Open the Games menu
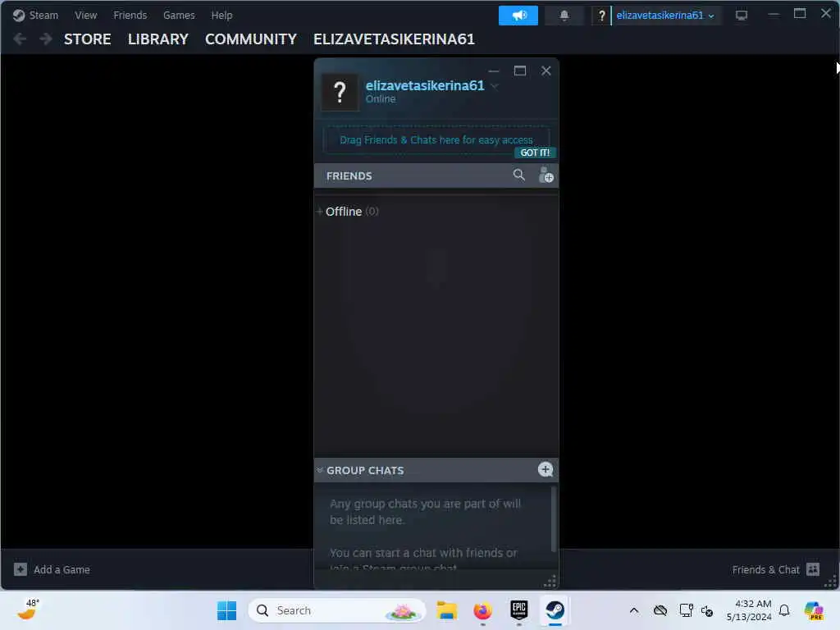This screenshot has width=840, height=630. click(179, 15)
